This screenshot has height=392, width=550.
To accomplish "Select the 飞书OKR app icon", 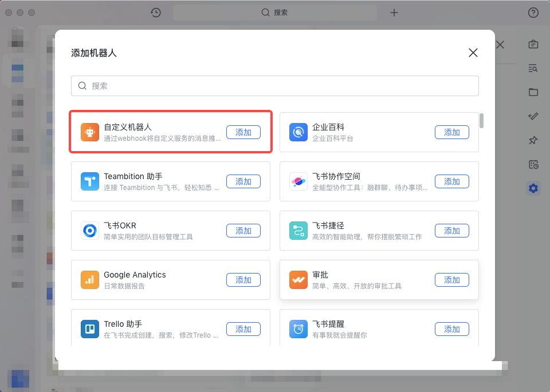I will click(x=89, y=231).
